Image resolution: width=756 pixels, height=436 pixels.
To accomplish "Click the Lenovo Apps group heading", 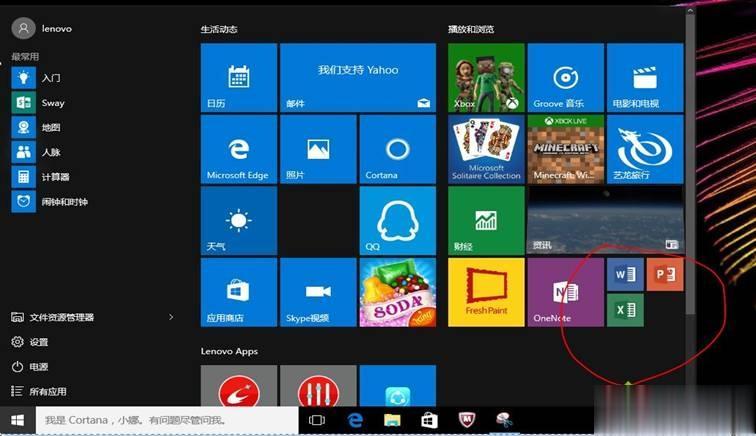I will click(230, 351).
